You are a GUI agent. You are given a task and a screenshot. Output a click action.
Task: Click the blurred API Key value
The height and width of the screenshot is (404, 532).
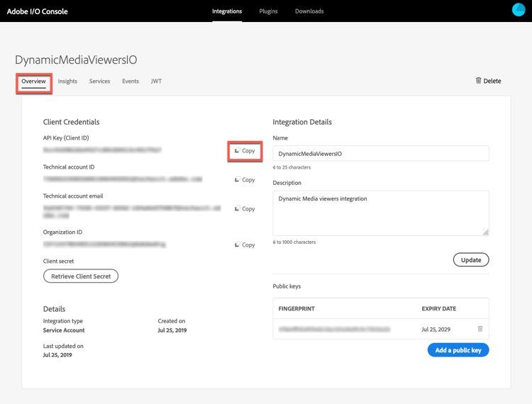coord(102,150)
